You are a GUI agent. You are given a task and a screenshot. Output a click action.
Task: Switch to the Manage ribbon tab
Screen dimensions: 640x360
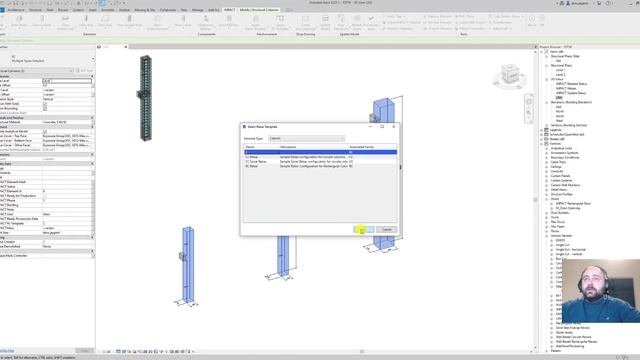coord(198,9)
